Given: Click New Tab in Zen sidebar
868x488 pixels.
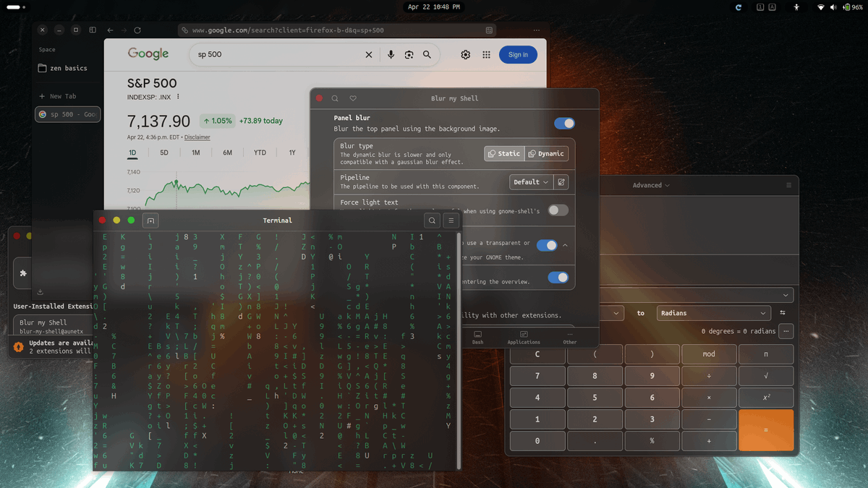Looking at the screenshot, I should (57, 96).
